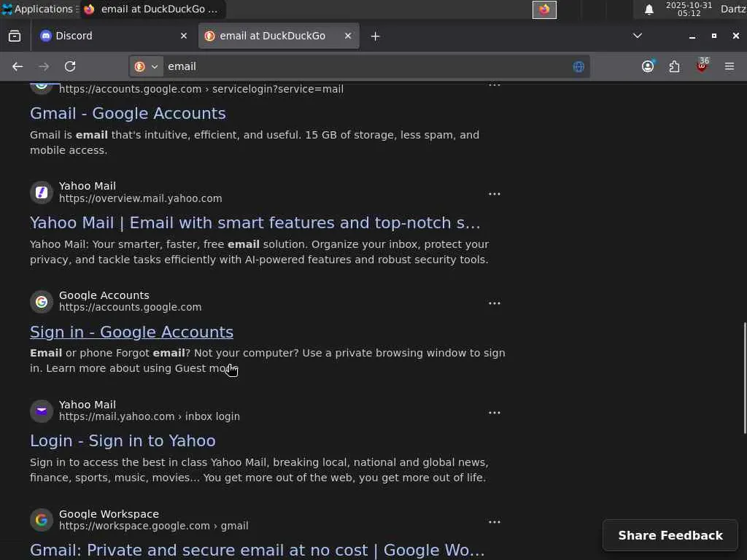747x560 pixels.
Task: Expand the DuckDuckGo search engine dropdown
Action: (147, 66)
